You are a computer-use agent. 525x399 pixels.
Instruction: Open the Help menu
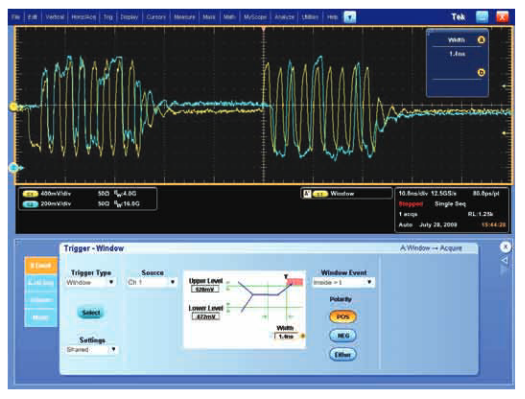(332, 17)
